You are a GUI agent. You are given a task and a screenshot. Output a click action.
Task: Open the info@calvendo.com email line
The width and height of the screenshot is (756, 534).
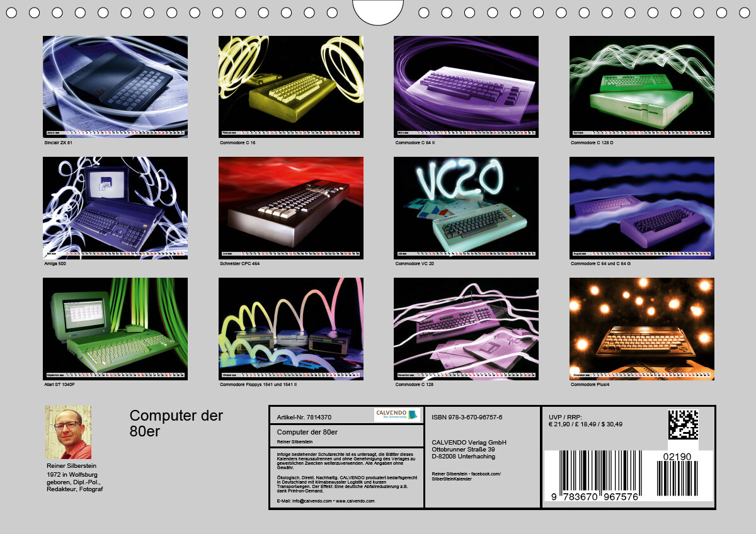coord(326,501)
